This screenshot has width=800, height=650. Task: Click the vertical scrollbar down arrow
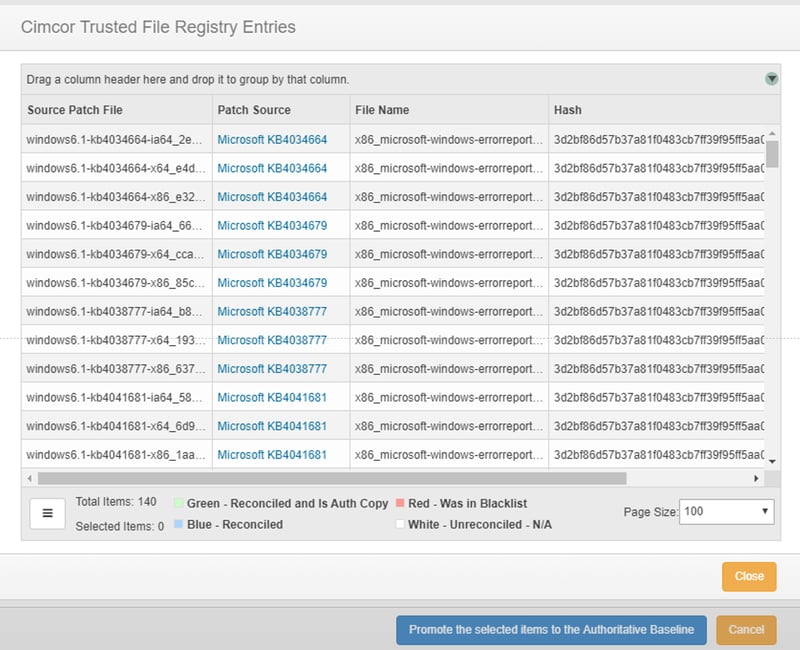point(772,461)
